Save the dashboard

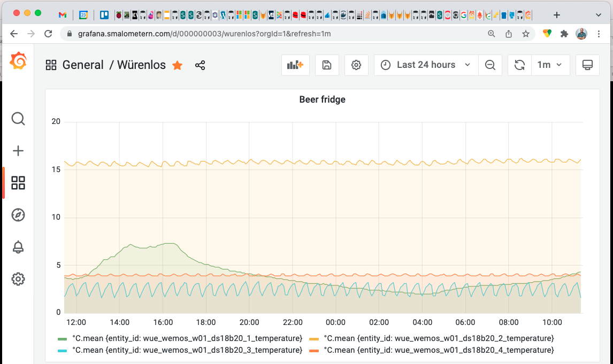(327, 65)
